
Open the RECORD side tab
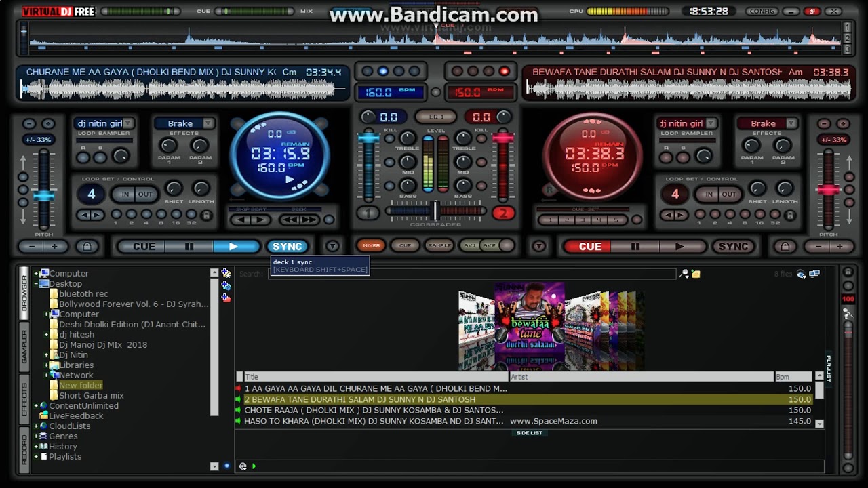(24, 449)
